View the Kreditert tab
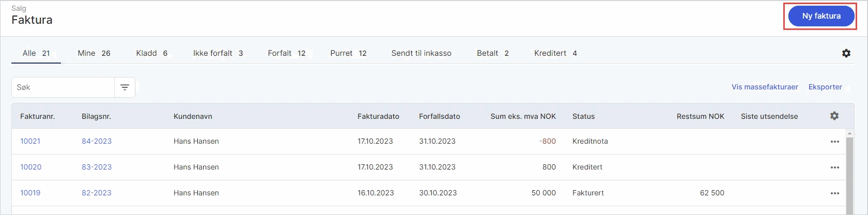The width and height of the screenshot is (868, 215). [x=555, y=53]
